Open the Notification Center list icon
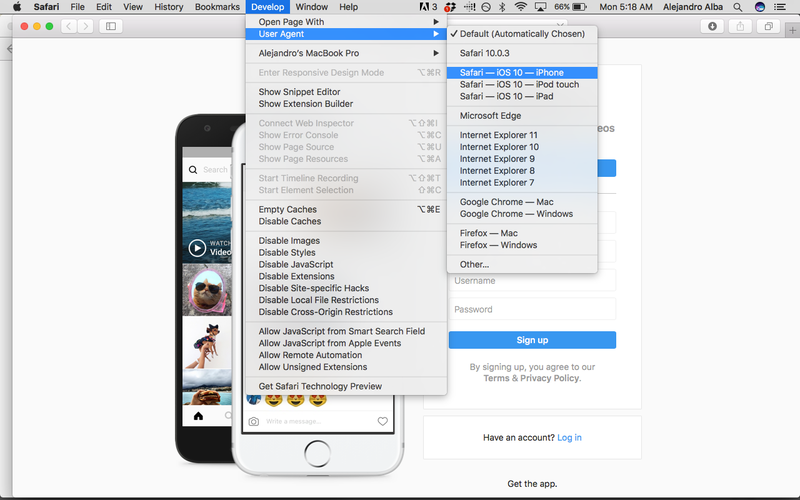 (x=780, y=7)
